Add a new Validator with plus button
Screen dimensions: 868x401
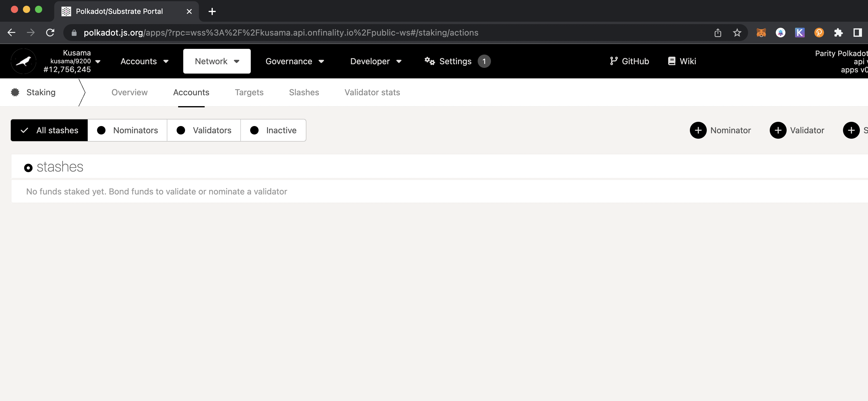[797, 130]
